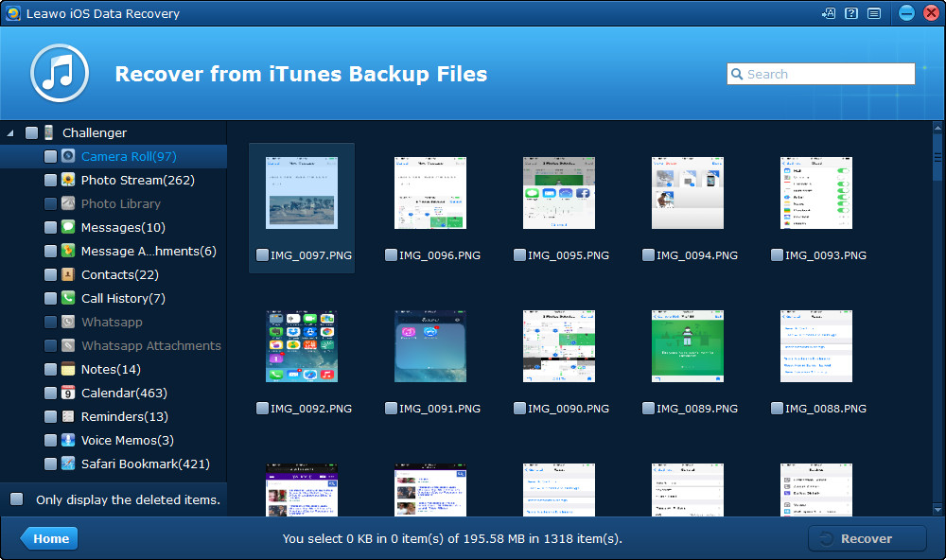The height and width of the screenshot is (560, 946).
Task: Click the Calendar category icon
Action: tap(68, 393)
